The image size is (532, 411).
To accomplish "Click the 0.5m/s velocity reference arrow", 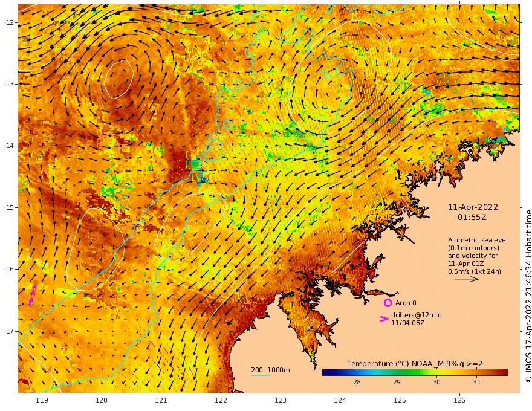I will [467, 279].
